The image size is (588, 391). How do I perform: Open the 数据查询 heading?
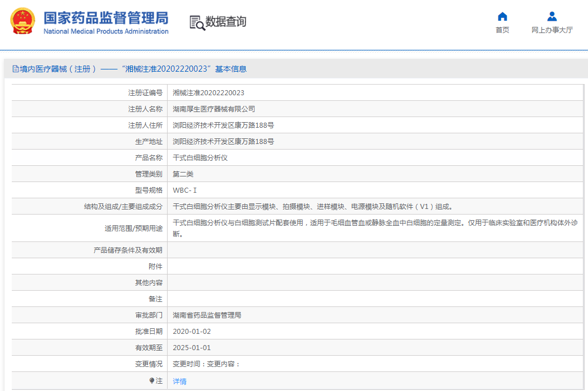pyautogui.click(x=225, y=22)
